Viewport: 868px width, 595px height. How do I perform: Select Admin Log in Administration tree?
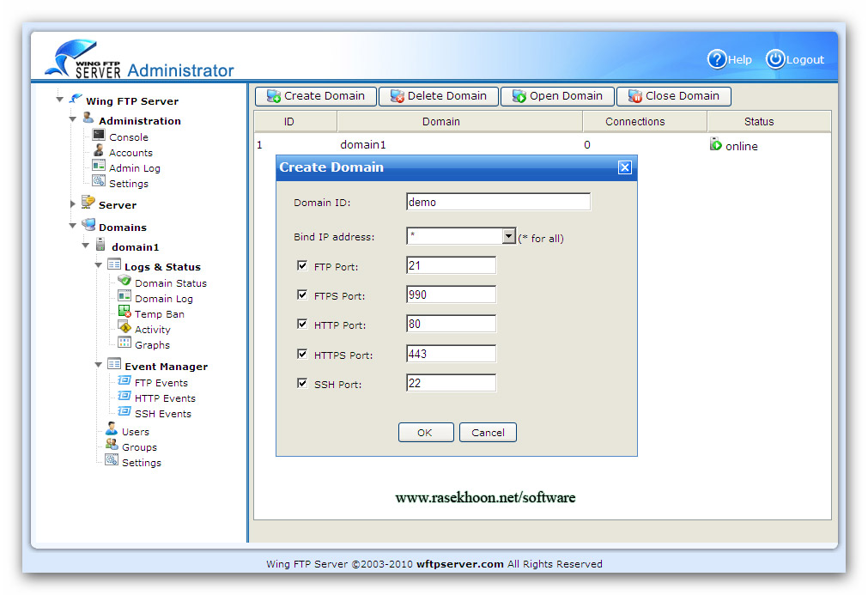134,168
